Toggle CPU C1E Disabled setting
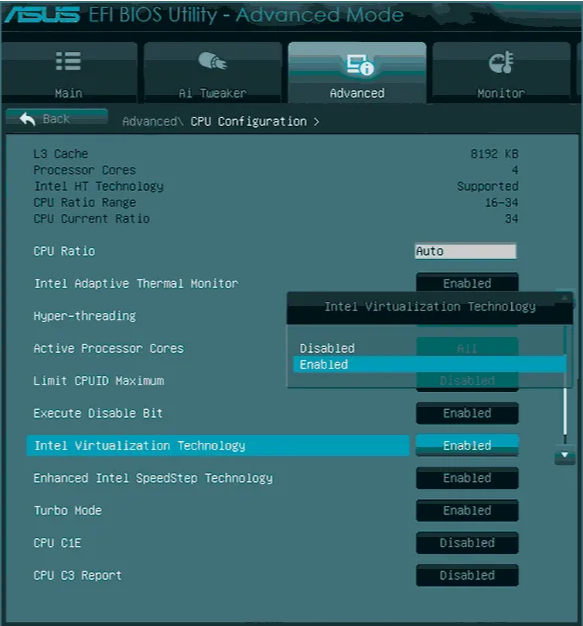 467,543
